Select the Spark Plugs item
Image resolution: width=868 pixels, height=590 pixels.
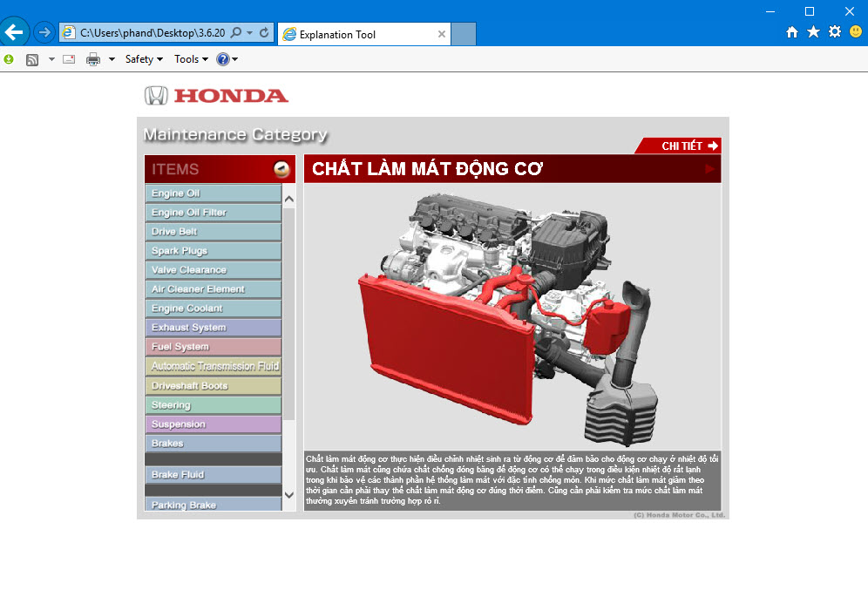pyautogui.click(x=214, y=251)
